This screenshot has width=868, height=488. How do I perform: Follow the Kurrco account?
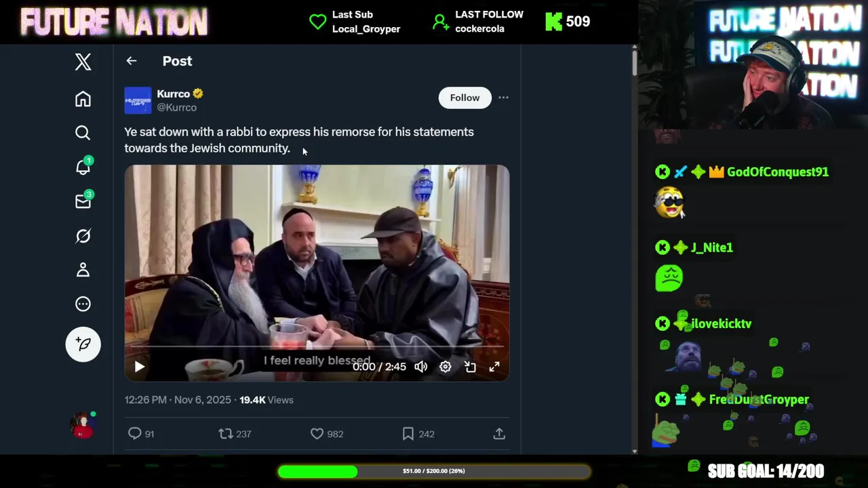465,98
